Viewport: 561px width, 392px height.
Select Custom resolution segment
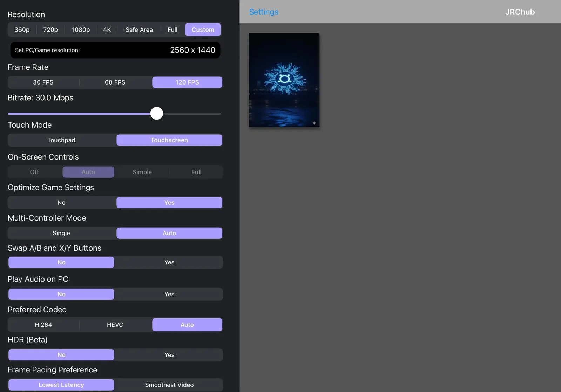coord(203,30)
